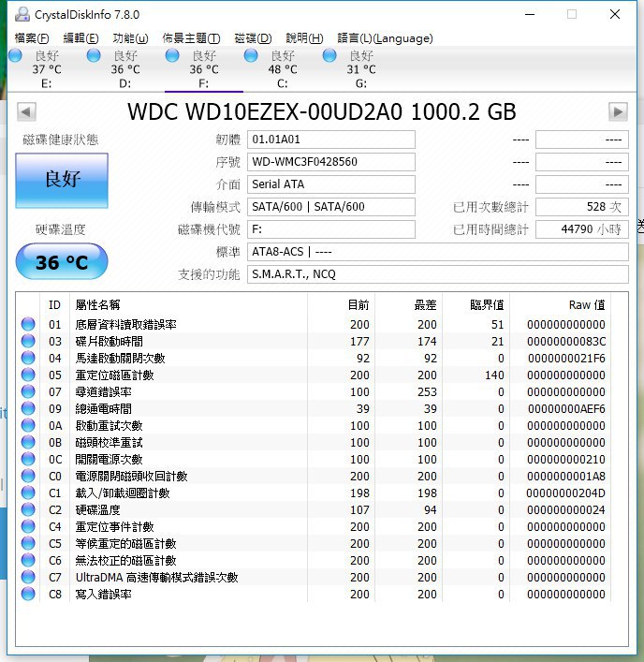Open the 檔案(F) menu
The height and width of the screenshot is (662, 644).
coord(32,38)
